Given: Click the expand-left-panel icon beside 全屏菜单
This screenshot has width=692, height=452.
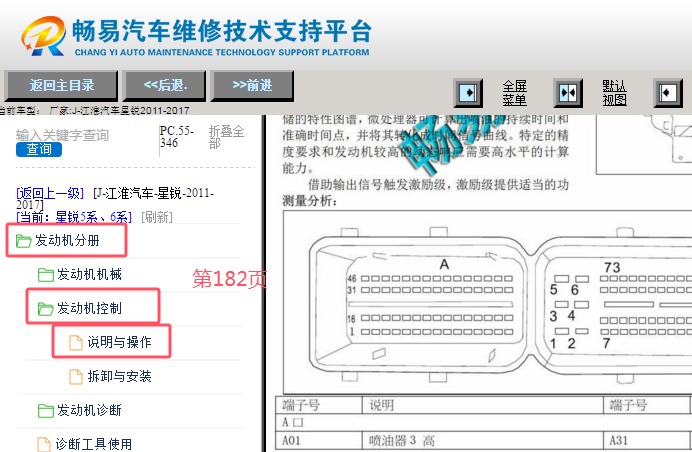Looking at the screenshot, I should (468, 93).
